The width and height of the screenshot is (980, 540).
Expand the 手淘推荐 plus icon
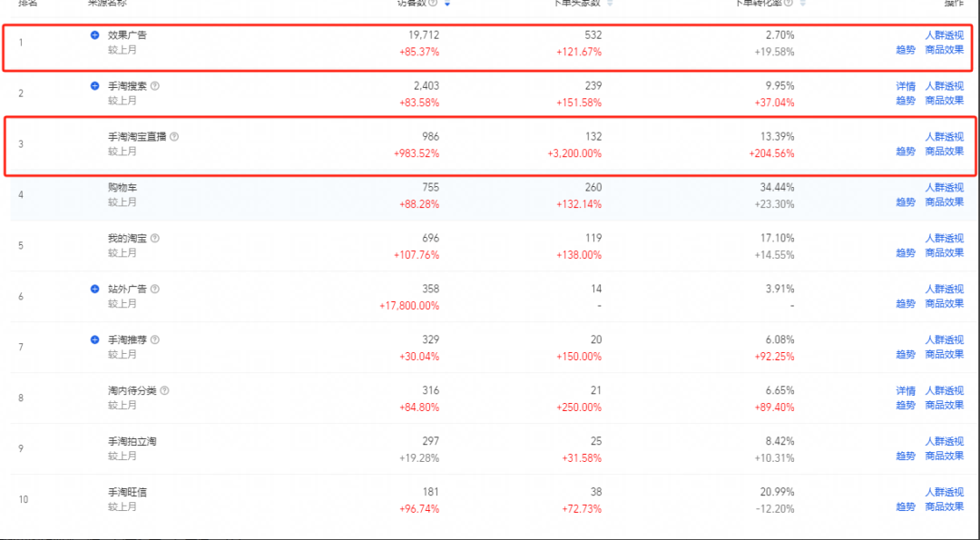[x=94, y=339]
